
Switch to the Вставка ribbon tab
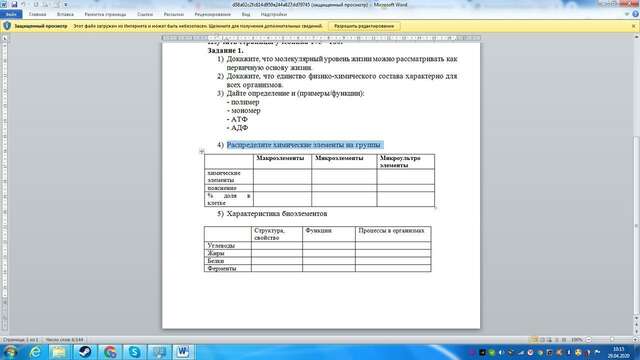[65, 14]
